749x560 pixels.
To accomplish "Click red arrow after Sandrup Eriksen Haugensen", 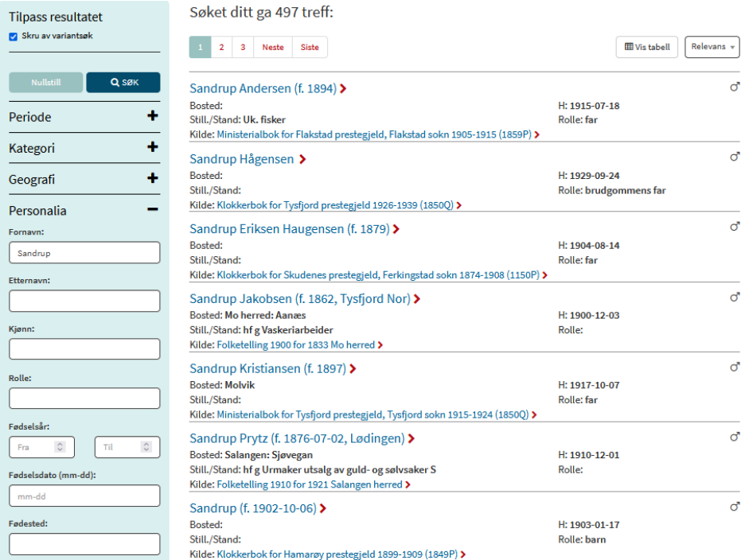I will click(x=396, y=230).
